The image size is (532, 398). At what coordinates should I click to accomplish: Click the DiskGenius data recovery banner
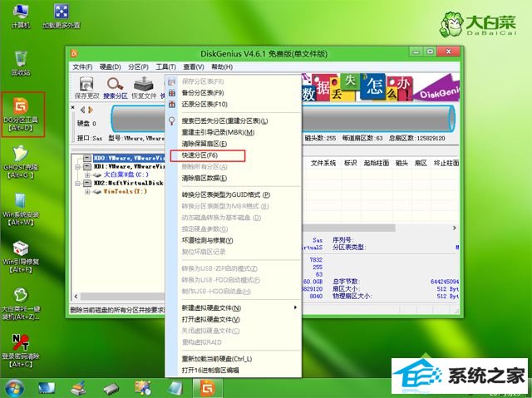[x=380, y=87]
